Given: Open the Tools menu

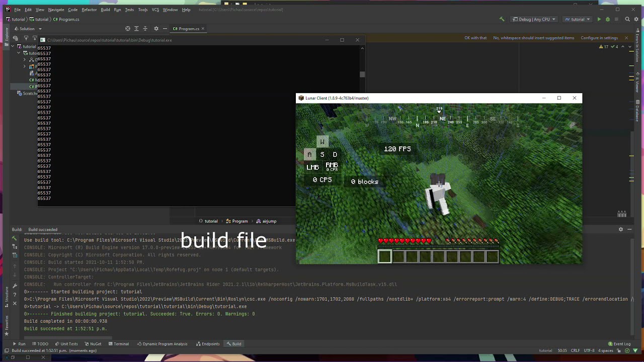Looking at the screenshot, I should (x=143, y=10).
